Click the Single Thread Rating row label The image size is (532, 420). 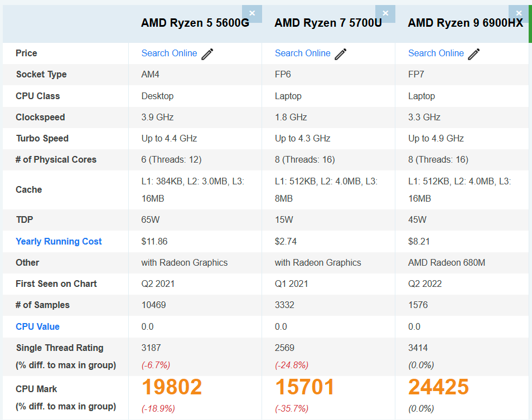pyautogui.click(x=59, y=348)
